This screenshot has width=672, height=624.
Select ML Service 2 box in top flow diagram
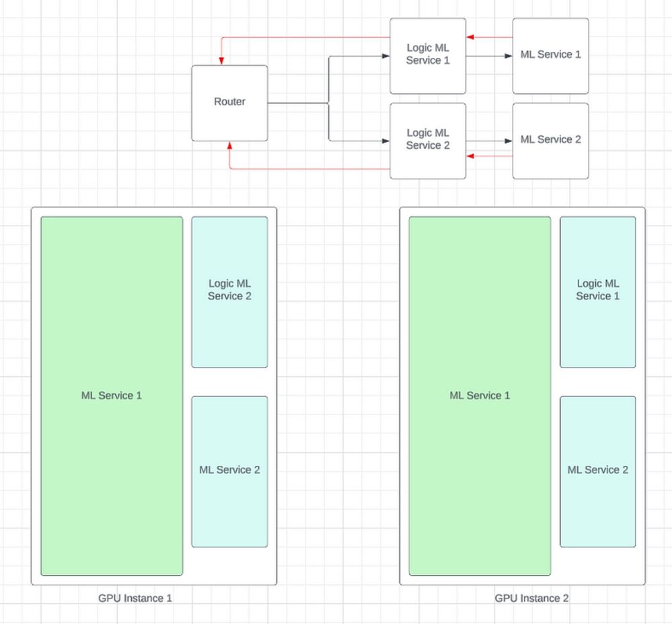(551, 141)
